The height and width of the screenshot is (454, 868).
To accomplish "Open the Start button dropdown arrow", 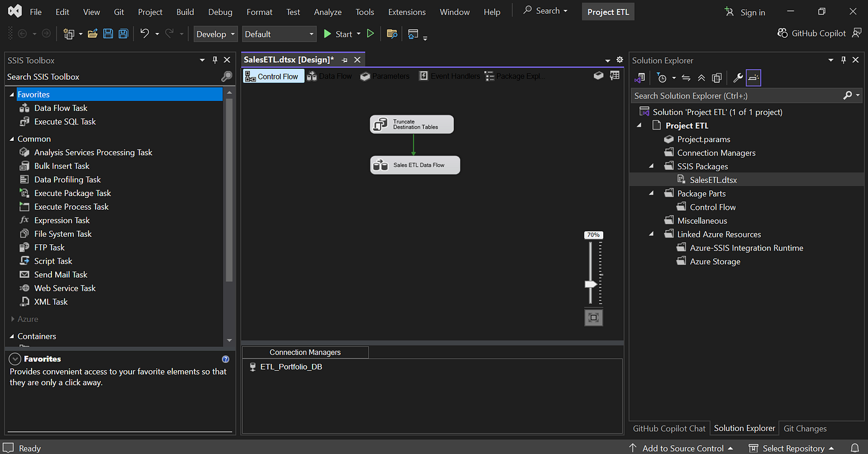I will pyautogui.click(x=358, y=34).
